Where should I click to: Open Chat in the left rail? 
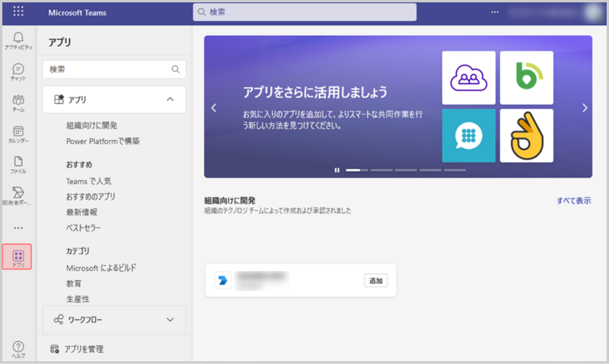[x=18, y=71]
